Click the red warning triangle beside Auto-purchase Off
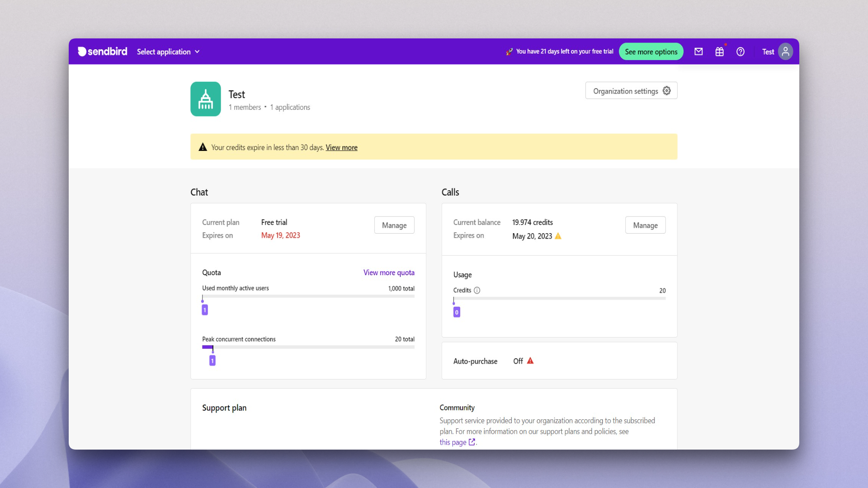The width and height of the screenshot is (868, 488). pyautogui.click(x=530, y=361)
